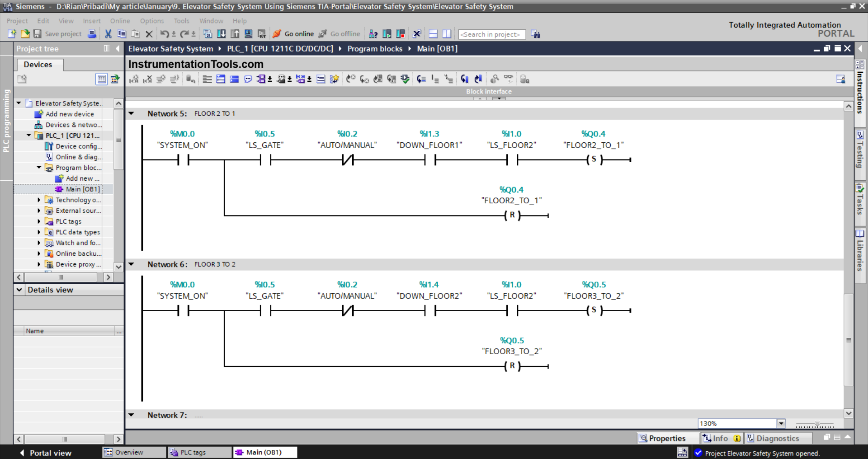Open the Online menu
Screen dimensions: 868x459
tap(120, 21)
